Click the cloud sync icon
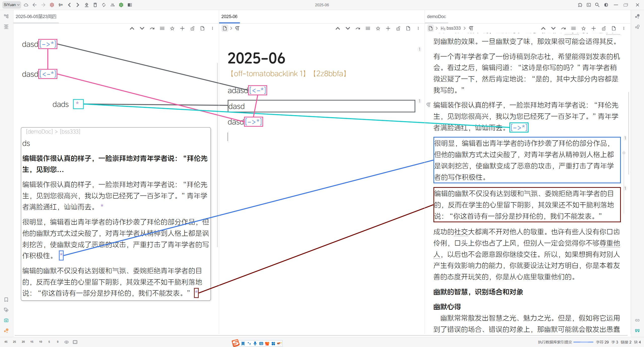The height and width of the screenshot is (347, 644). coord(26,5)
